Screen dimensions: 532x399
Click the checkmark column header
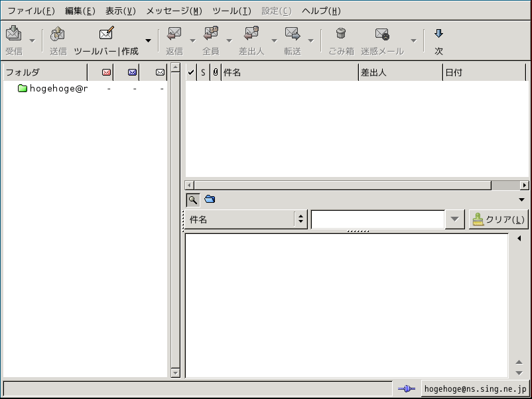(191, 72)
